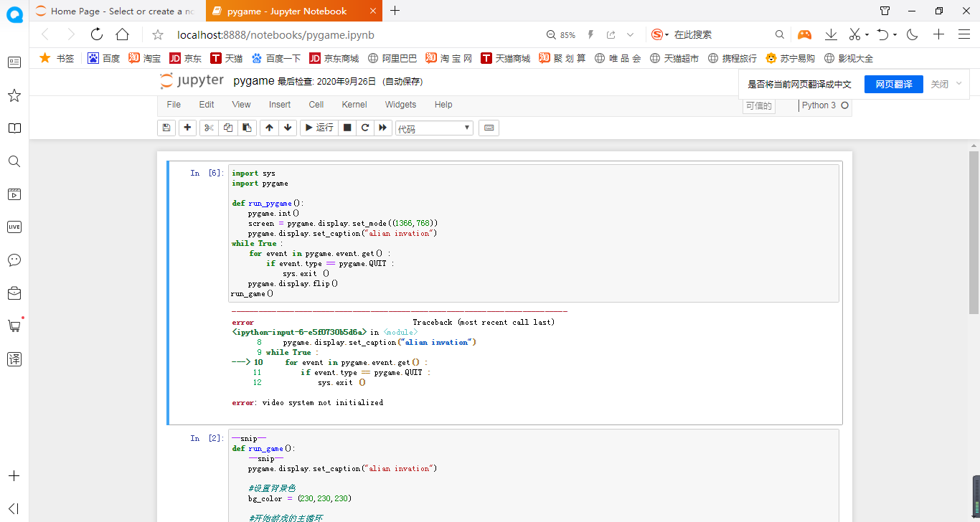The image size is (980, 522).
Task: Open the screenshot scissors tool
Action: [x=854, y=34]
